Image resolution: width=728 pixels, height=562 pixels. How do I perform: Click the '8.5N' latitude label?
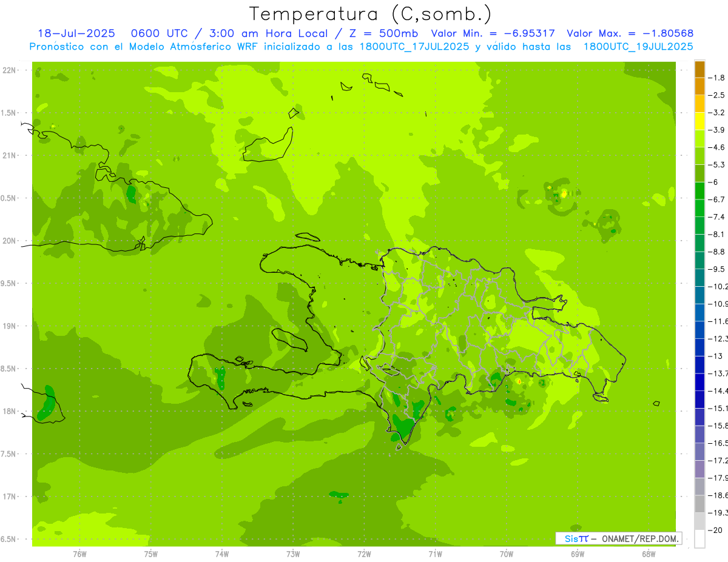coord(8,369)
